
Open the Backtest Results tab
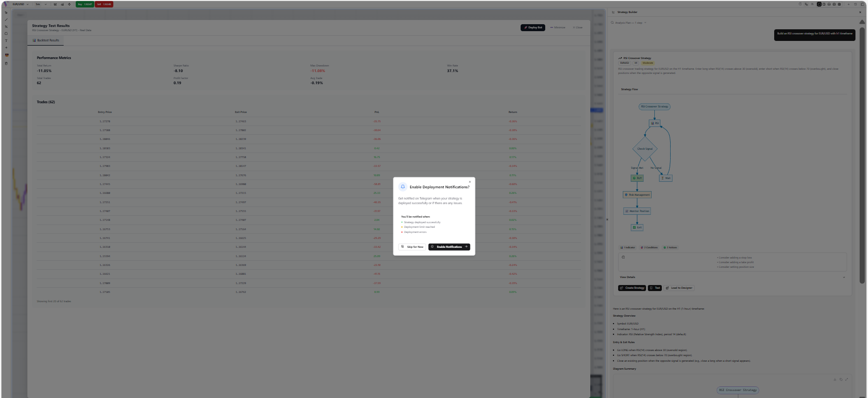pyautogui.click(x=46, y=40)
